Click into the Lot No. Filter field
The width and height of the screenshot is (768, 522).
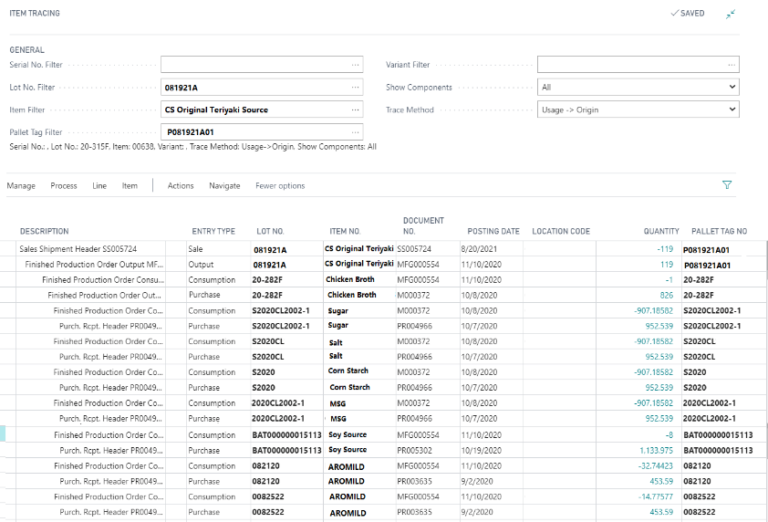(255, 87)
